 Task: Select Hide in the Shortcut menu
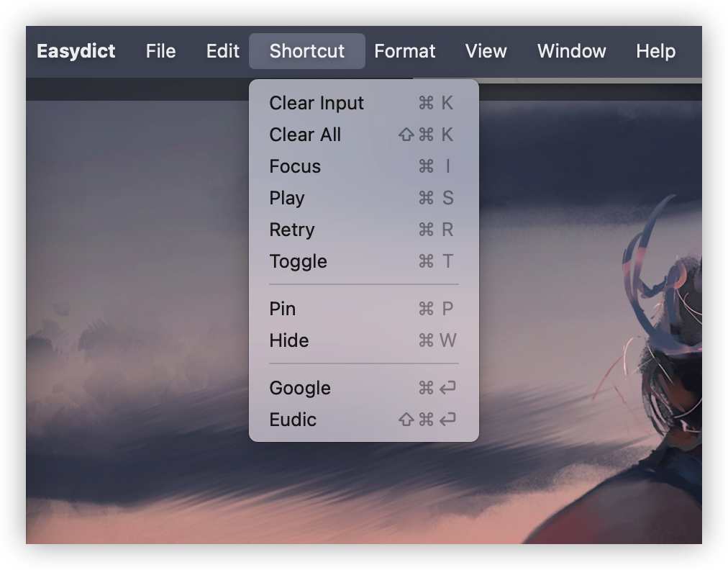364,340
